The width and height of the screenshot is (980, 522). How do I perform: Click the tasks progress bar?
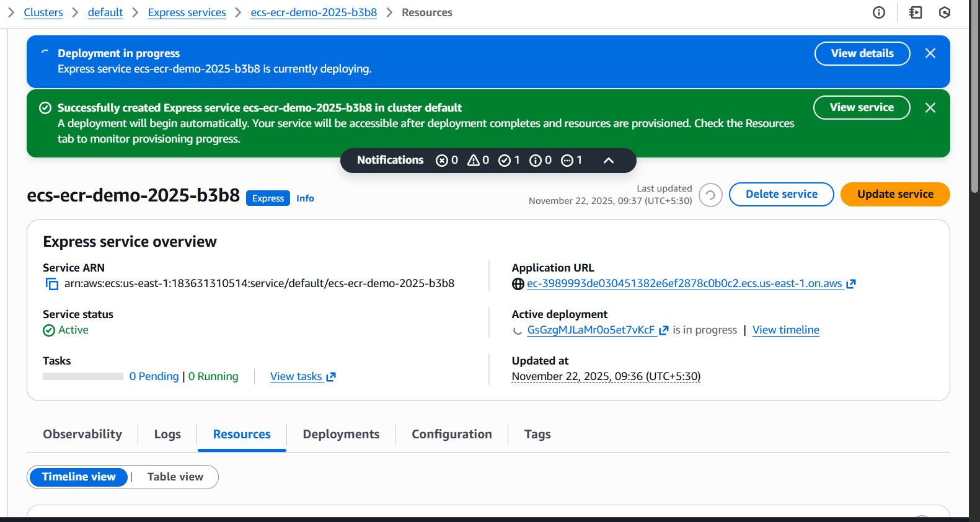tap(83, 376)
